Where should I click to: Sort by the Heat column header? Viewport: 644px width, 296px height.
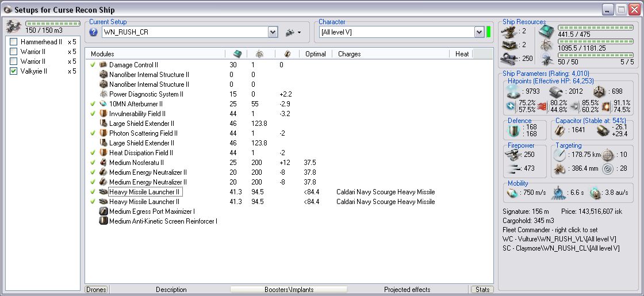(x=462, y=54)
